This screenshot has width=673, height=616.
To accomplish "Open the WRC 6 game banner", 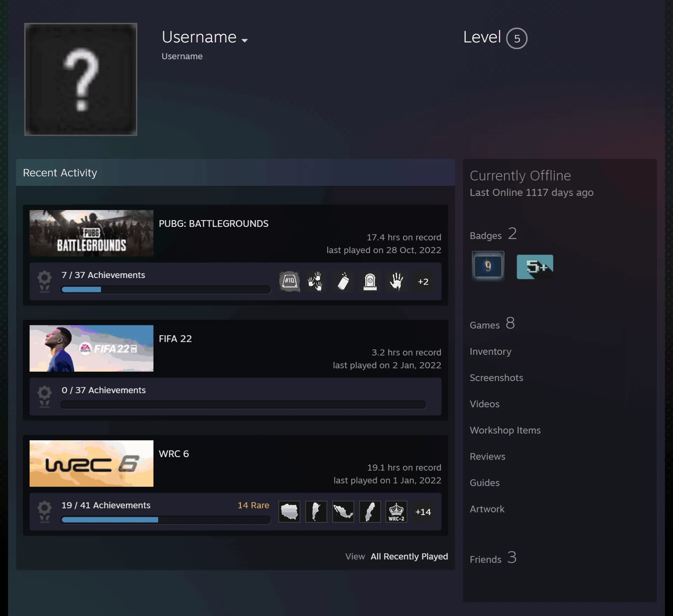I will point(91,463).
